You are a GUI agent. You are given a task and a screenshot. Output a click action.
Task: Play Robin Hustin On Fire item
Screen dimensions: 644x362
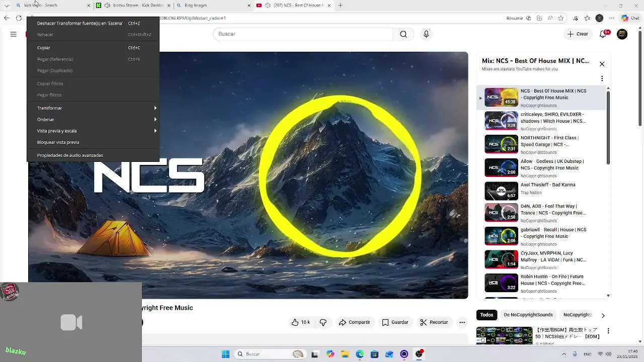pyautogui.click(x=541, y=283)
